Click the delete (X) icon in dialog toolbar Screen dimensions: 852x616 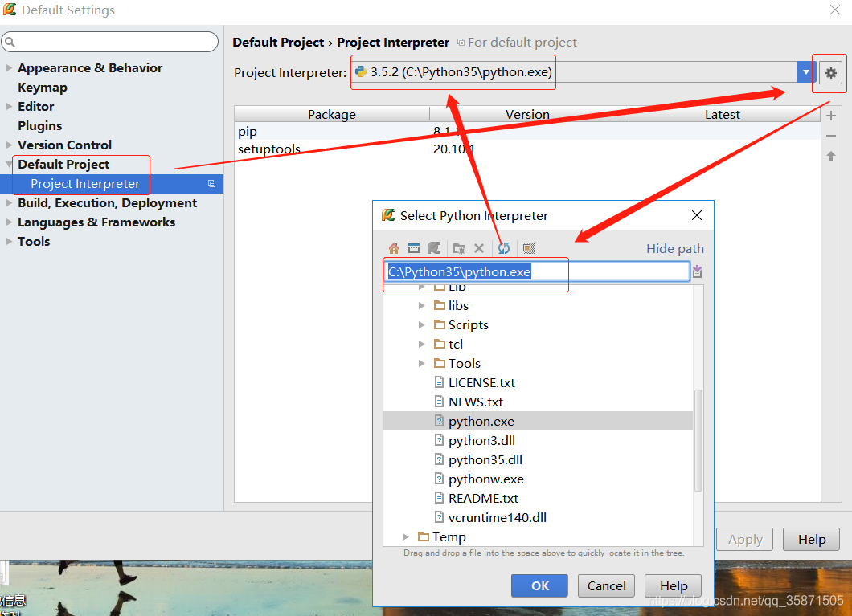click(x=479, y=248)
